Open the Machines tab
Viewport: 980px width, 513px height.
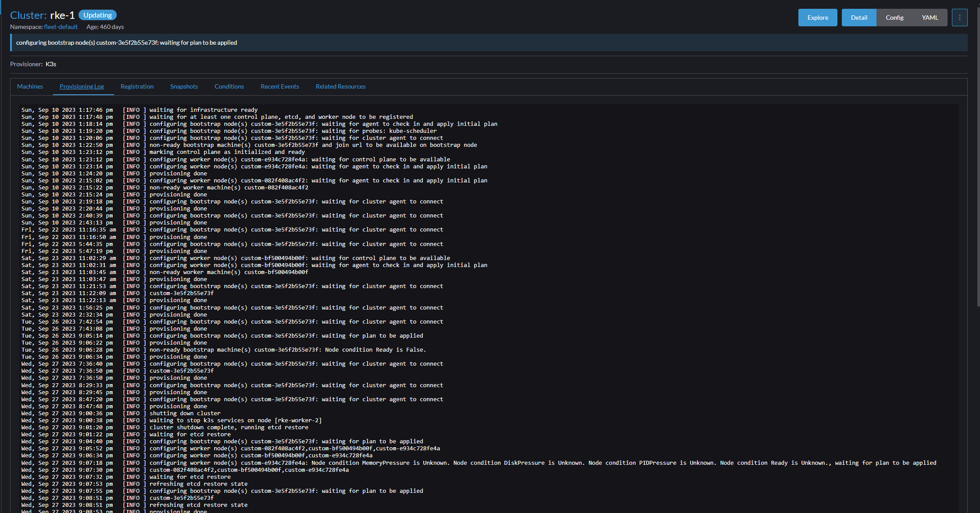click(x=30, y=86)
